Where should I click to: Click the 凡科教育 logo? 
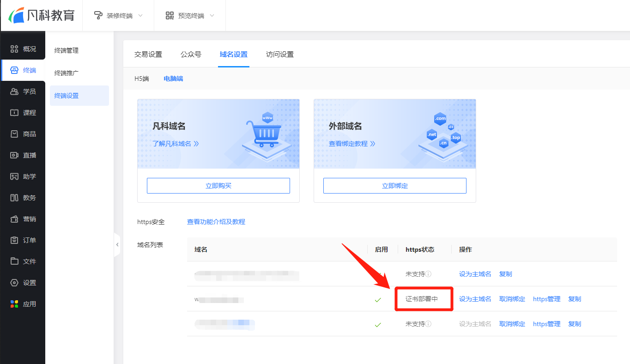tap(42, 15)
